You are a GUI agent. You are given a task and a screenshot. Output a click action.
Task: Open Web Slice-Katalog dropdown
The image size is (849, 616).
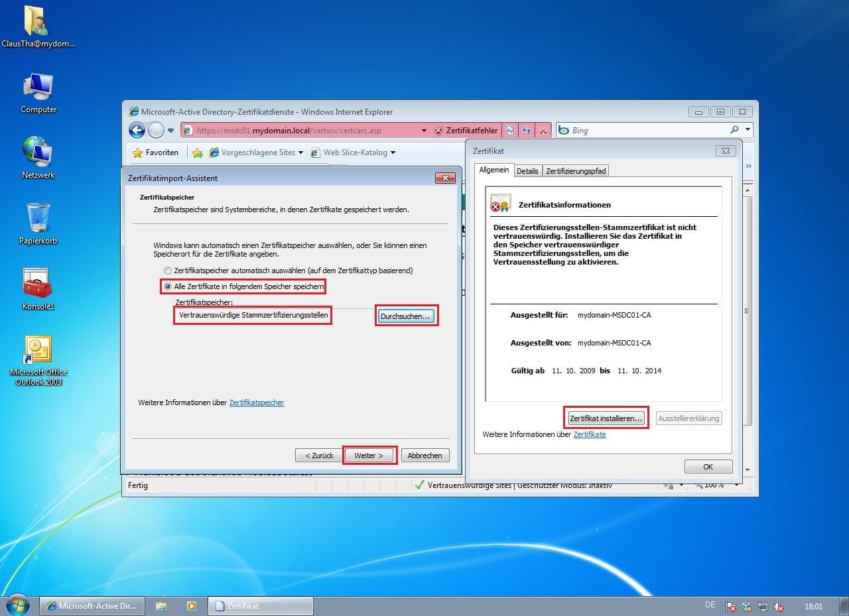tap(353, 153)
